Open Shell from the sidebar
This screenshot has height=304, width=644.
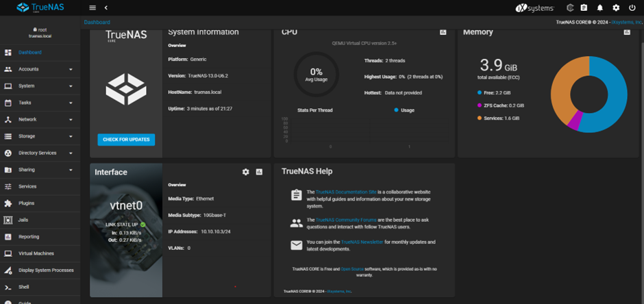23,287
